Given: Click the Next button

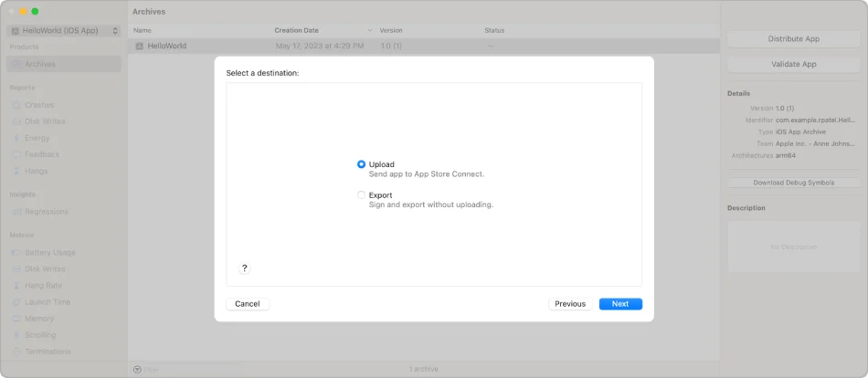Looking at the screenshot, I should 620,304.
